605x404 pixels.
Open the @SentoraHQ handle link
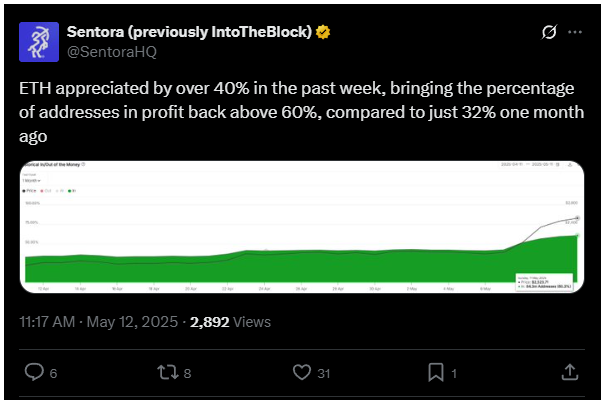pyautogui.click(x=112, y=52)
